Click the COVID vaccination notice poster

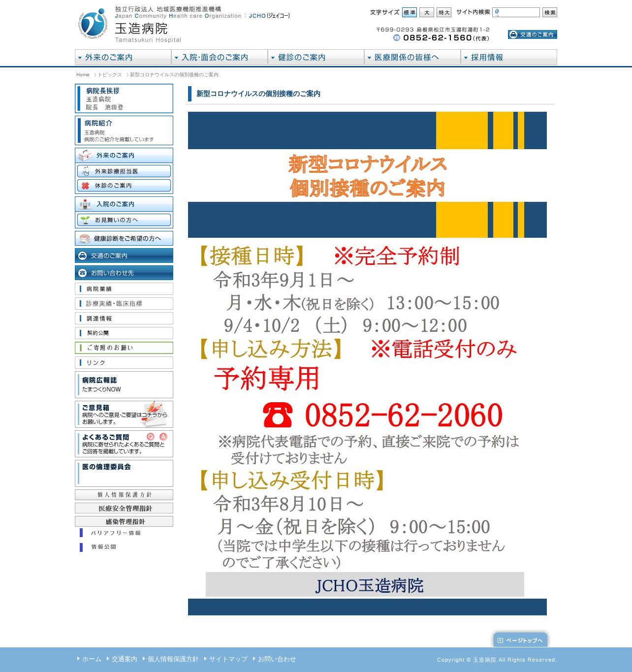pyautogui.click(x=367, y=363)
